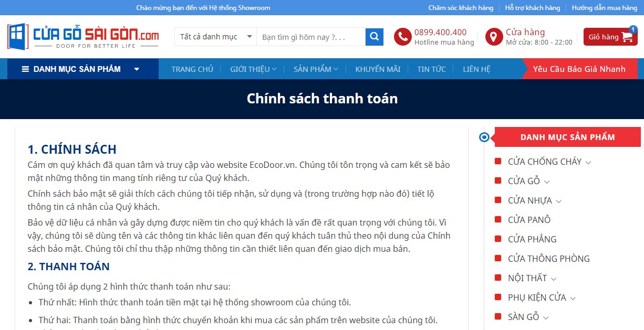This screenshot has width=644, height=330.
Task: Click the cart count badge showing 1
Action: [x=632, y=29]
